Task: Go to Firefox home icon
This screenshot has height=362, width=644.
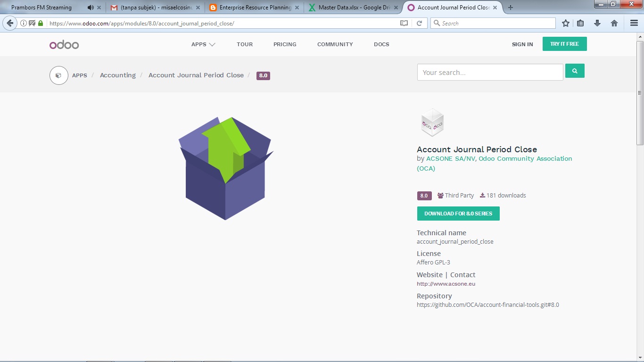Action: (614, 23)
